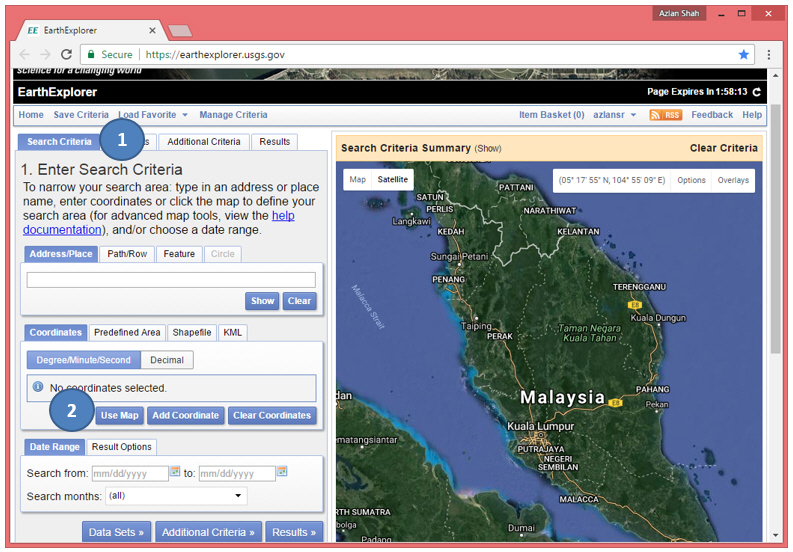Select the Date Range tab
This screenshot has width=793, height=552.
pyautogui.click(x=55, y=447)
